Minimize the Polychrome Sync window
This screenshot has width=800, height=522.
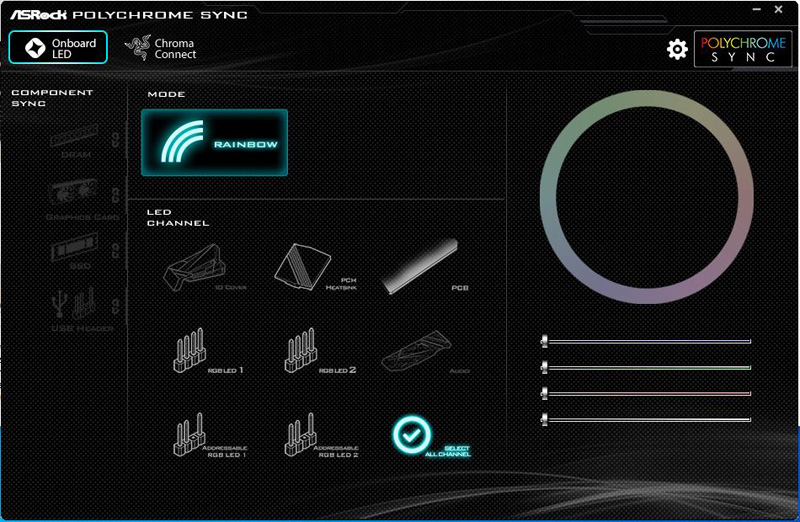pyautogui.click(x=757, y=9)
